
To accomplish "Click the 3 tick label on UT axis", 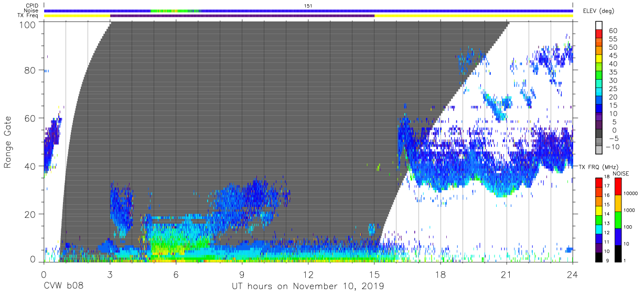I will click(110, 274).
